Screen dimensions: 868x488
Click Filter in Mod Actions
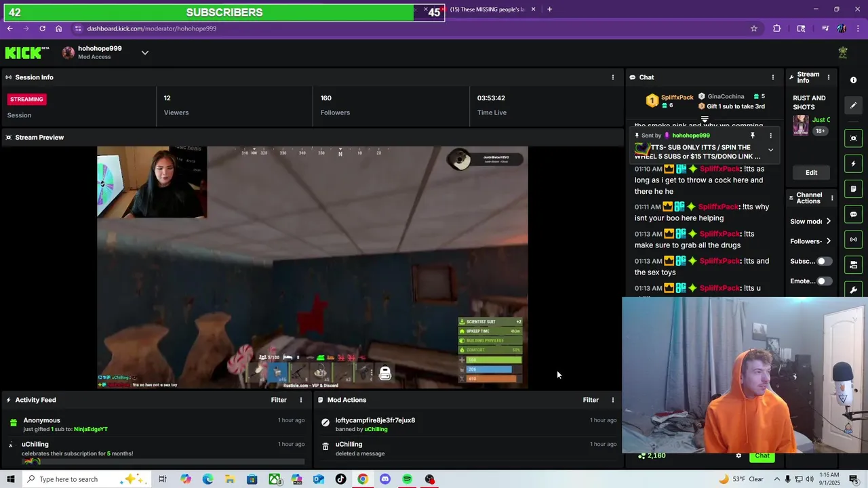[x=591, y=400]
